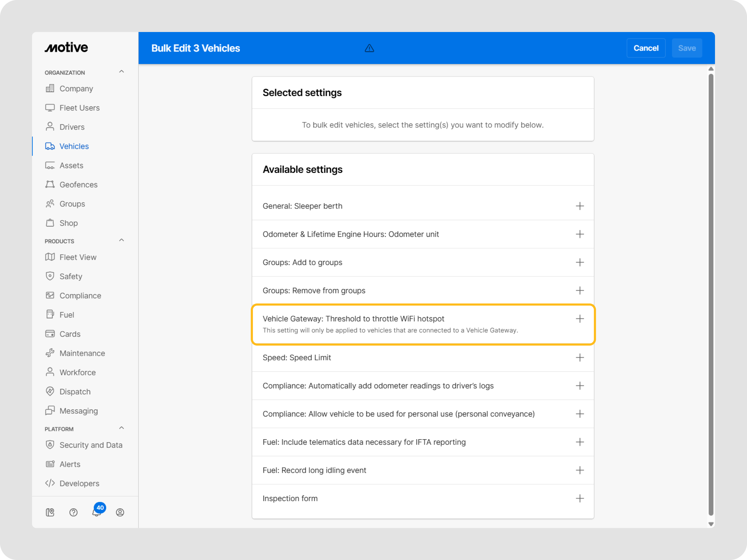Click the map pin icon in sidebar footer
This screenshot has height=560, width=747.
(x=50, y=513)
